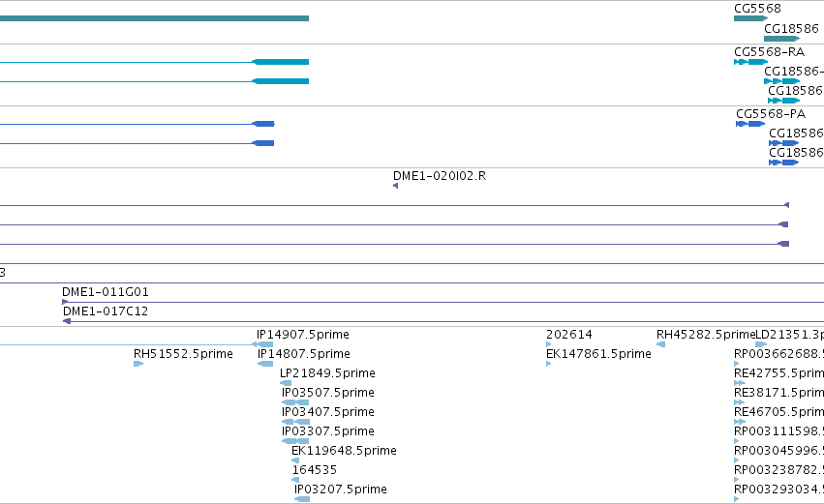824x504 pixels.
Task: Select the RH45282.5prime EST label
Action: [x=706, y=335]
